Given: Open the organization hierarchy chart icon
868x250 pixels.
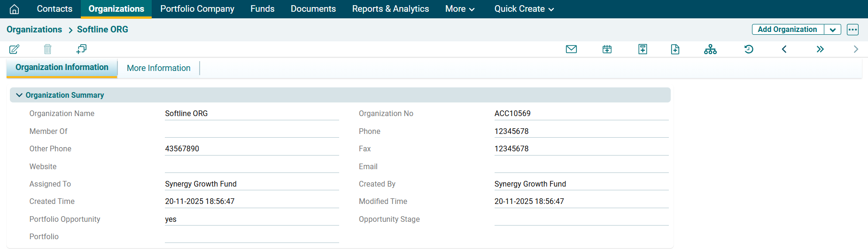Looking at the screenshot, I should tap(710, 49).
